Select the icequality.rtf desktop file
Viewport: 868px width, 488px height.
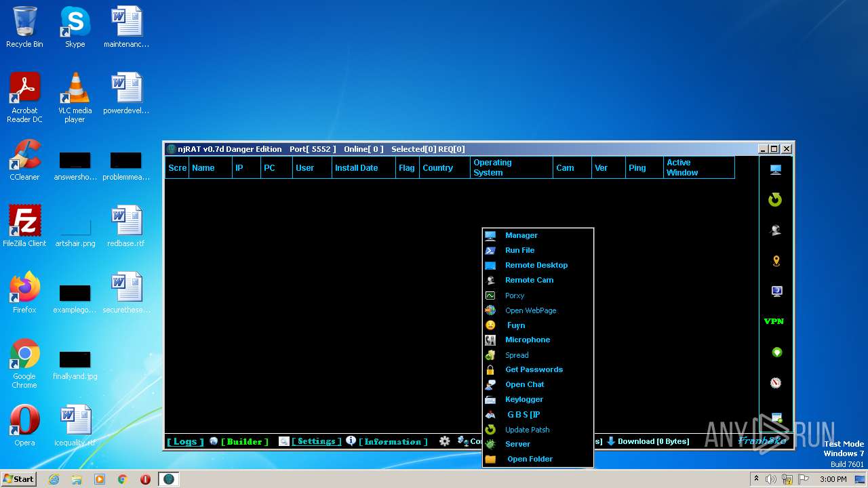[75, 426]
